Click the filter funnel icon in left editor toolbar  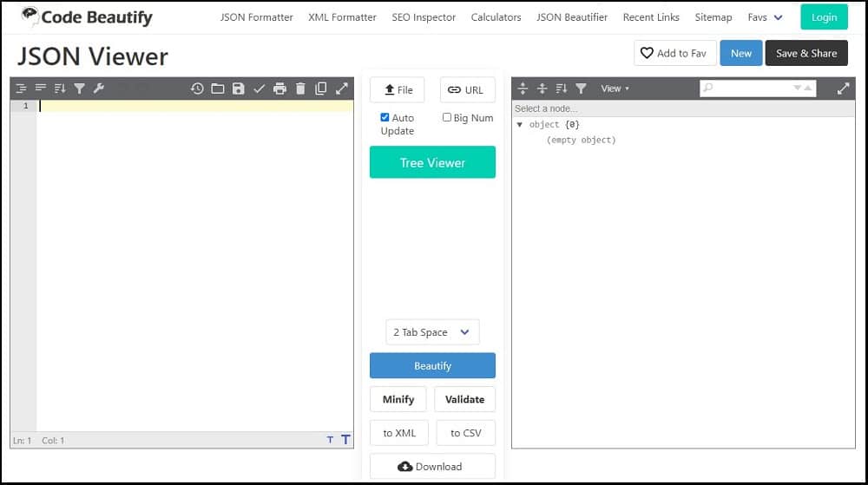click(x=80, y=88)
